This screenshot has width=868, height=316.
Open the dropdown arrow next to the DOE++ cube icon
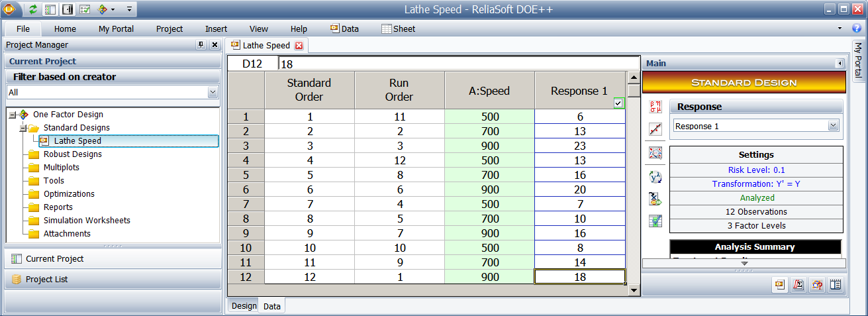pos(113,10)
